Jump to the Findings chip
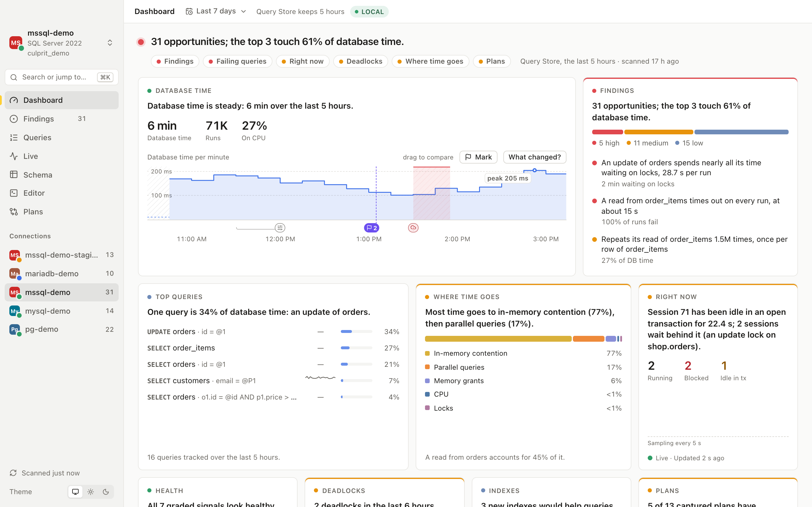812x507 pixels. point(175,61)
